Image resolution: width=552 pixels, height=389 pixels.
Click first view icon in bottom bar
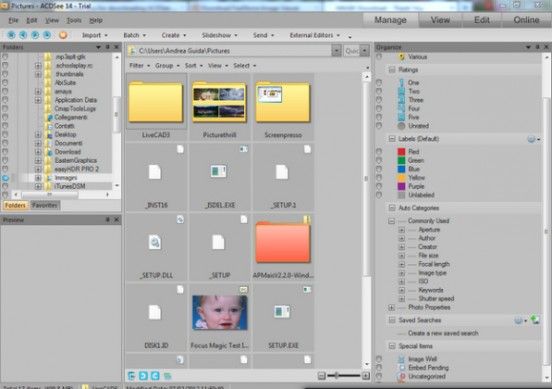tap(131, 376)
